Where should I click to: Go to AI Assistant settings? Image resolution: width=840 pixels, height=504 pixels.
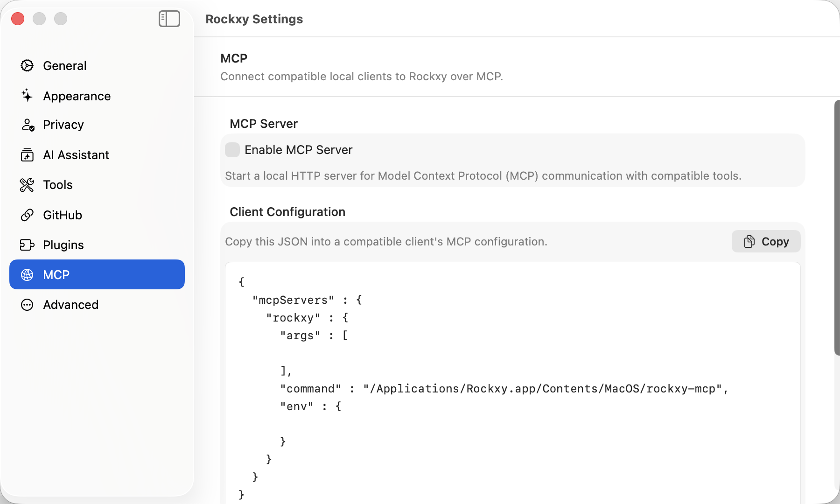[x=97, y=155]
